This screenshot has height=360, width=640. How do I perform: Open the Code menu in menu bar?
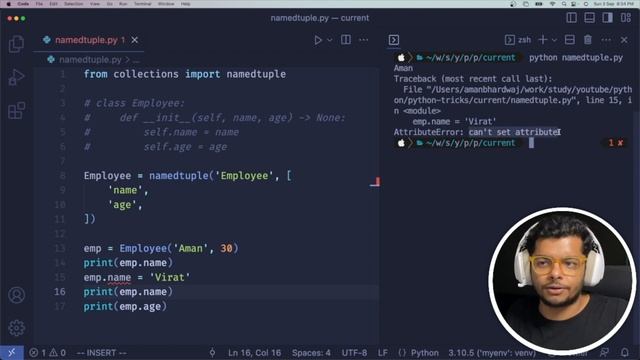[23, 4]
